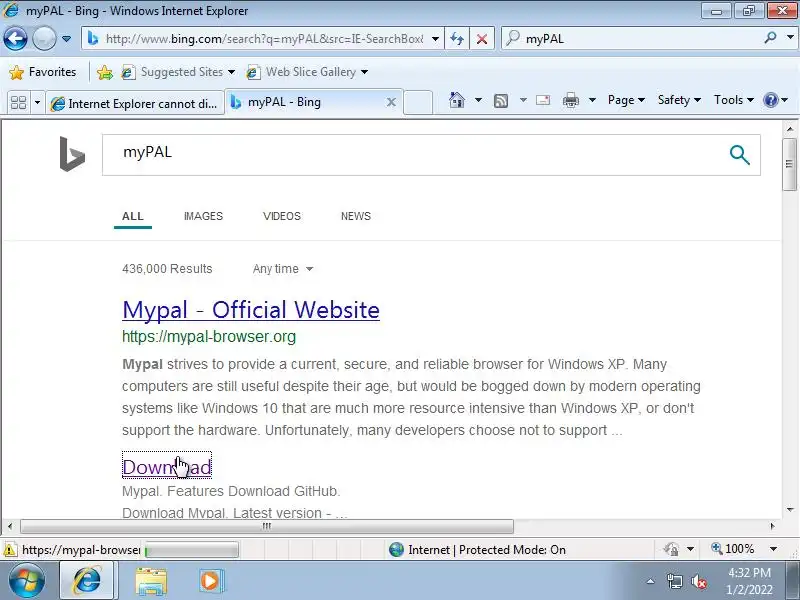Image resolution: width=800 pixels, height=600 pixels.
Task: Click the horizontal scrollbar thumb
Action: 266,526
